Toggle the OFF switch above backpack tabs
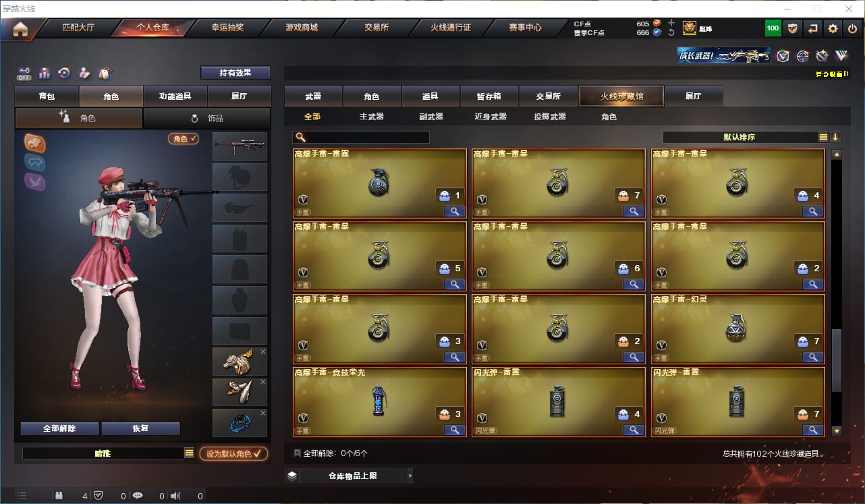865x504 pixels. pos(24,73)
